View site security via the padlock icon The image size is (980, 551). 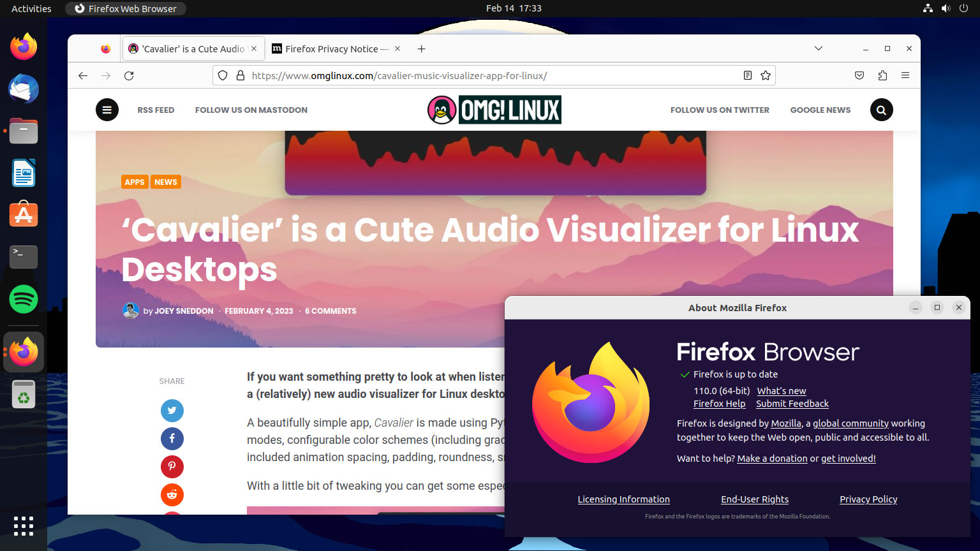pyautogui.click(x=241, y=75)
